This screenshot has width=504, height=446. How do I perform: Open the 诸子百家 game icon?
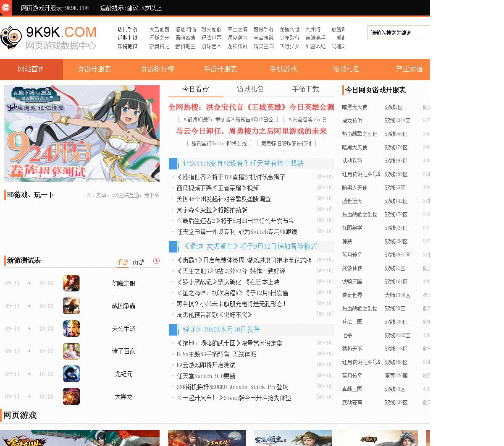coord(71,351)
